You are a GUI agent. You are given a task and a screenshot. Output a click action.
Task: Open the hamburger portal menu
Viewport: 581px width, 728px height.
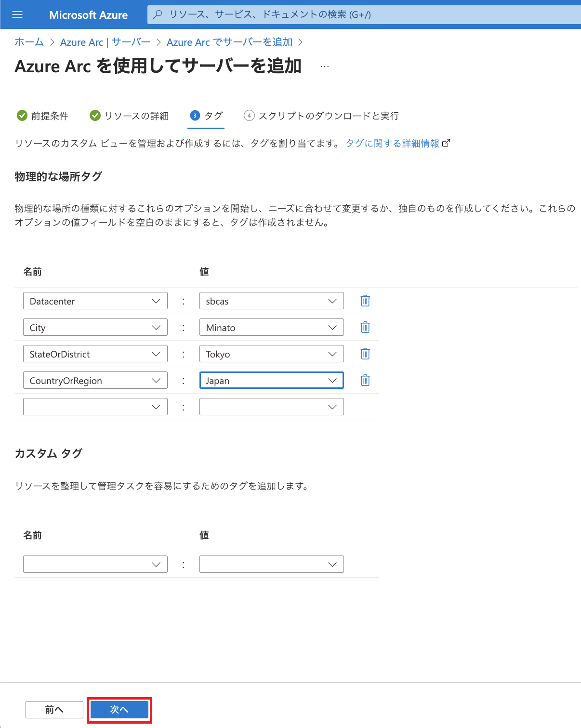point(17,15)
